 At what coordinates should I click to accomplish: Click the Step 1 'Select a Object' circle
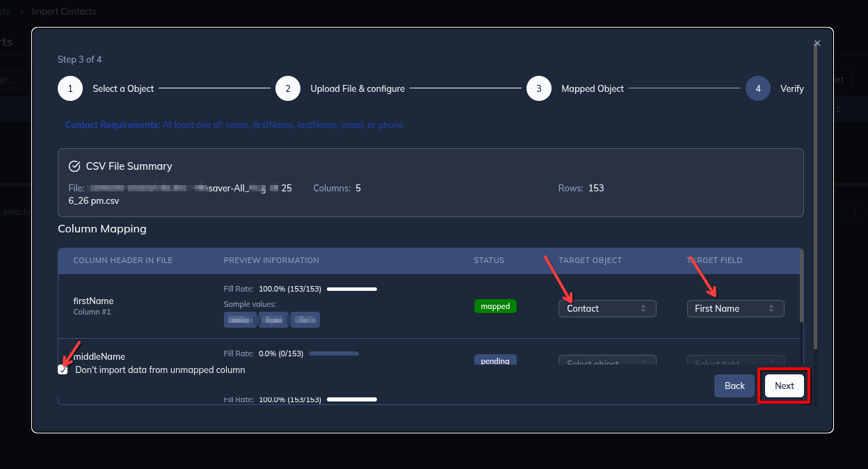(x=70, y=88)
